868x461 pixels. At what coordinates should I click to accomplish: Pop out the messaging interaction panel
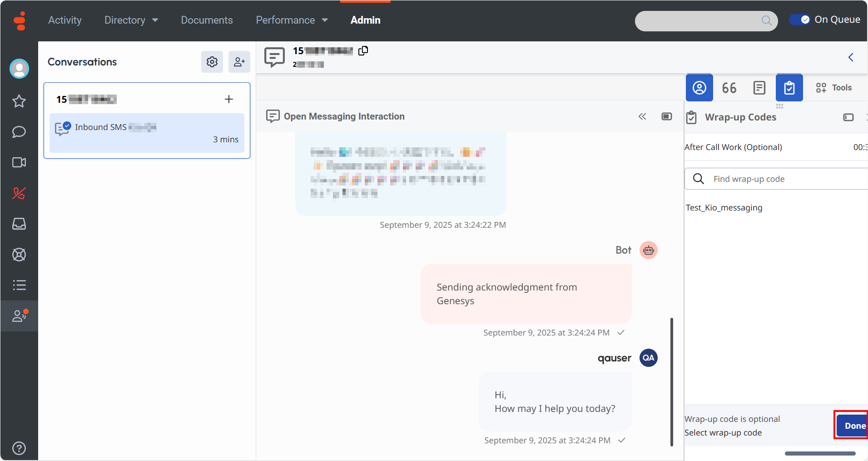[667, 116]
